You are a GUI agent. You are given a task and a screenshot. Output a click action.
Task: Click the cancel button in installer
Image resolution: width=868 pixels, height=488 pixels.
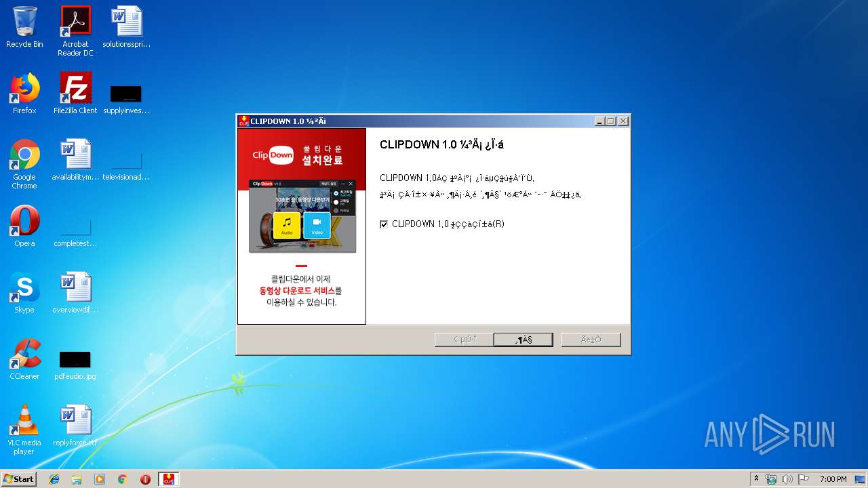point(591,340)
